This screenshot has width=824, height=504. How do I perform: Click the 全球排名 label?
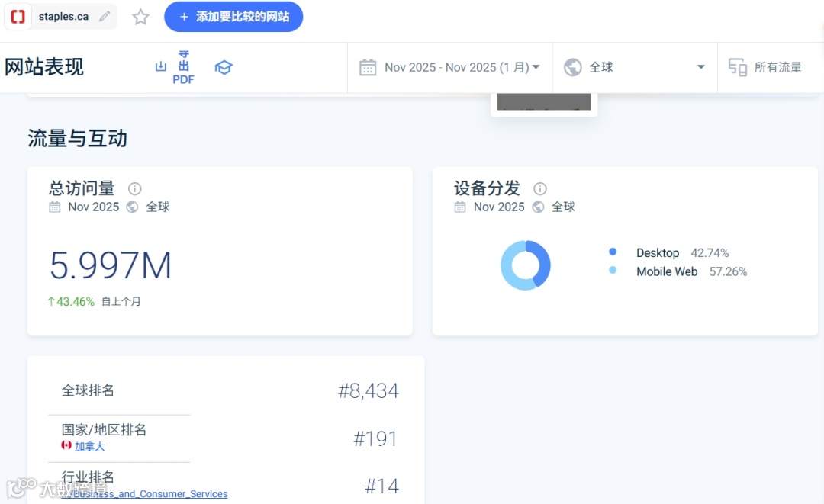click(x=88, y=390)
